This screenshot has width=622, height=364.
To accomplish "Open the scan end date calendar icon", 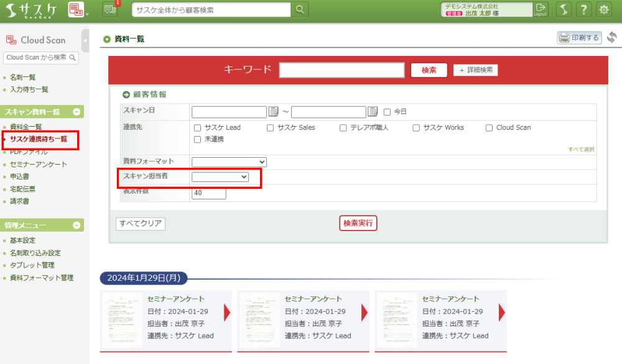I will [373, 112].
